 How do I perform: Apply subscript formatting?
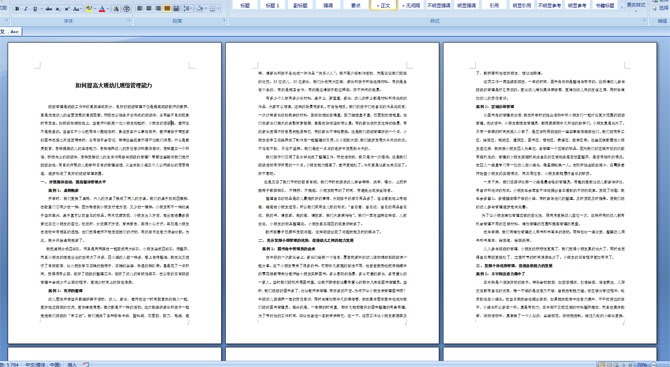click(x=58, y=9)
